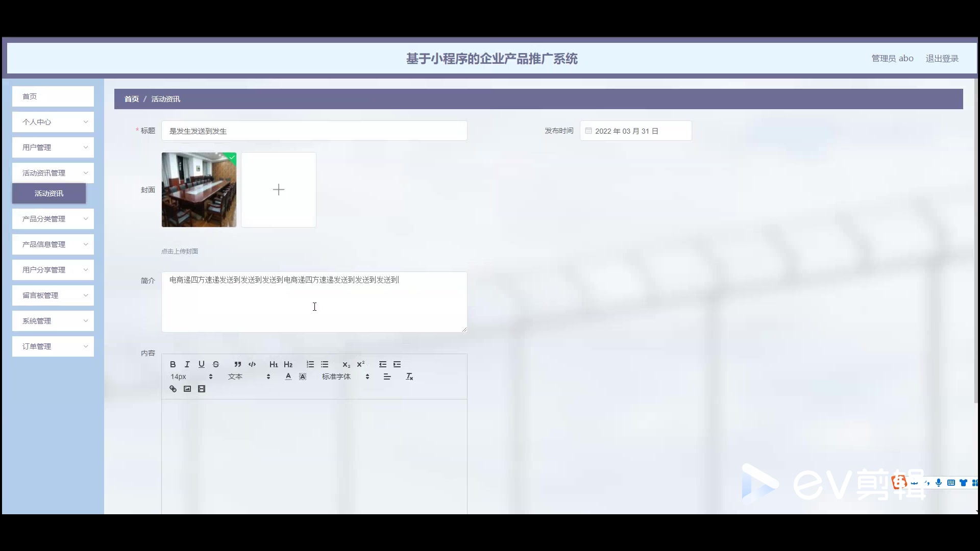Toggle bold formatting in the content editor

[x=173, y=364]
